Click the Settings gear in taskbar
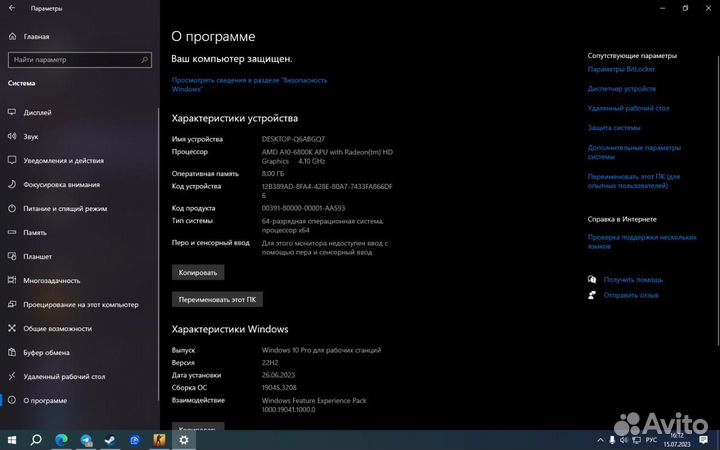The width and height of the screenshot is (720, 450). 184,440
